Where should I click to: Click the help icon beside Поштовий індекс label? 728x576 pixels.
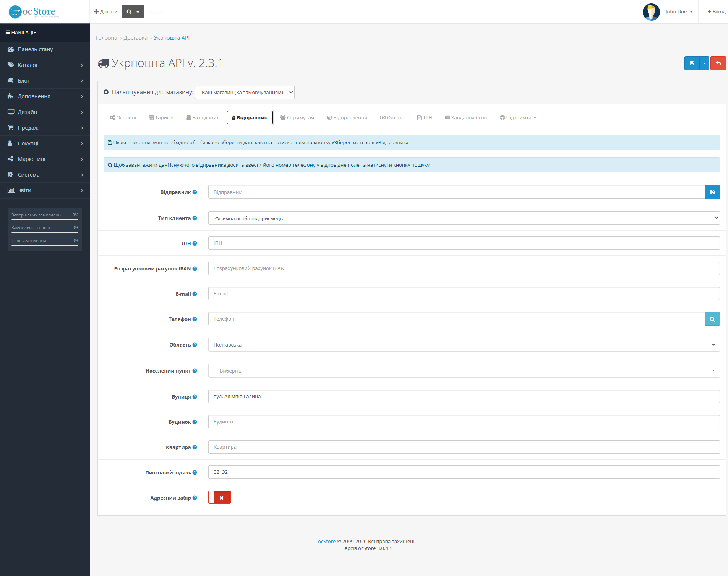tap(195, 472)
